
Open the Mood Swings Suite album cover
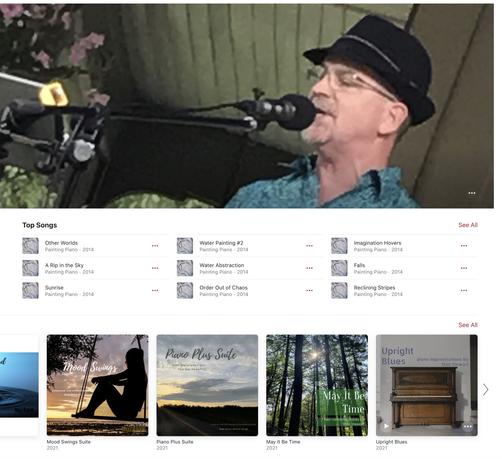pos(97,385)
